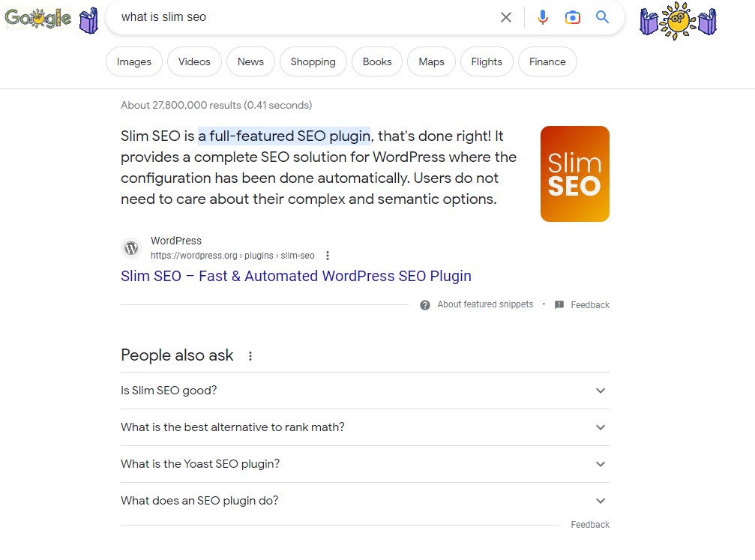Switch to the Finance filter

[547, 61]
